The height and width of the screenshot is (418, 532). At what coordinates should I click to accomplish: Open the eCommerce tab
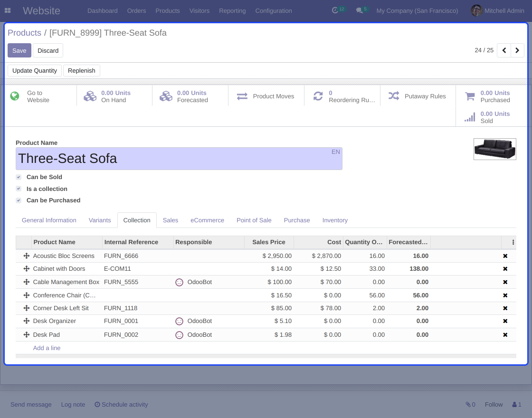(207, 220)
